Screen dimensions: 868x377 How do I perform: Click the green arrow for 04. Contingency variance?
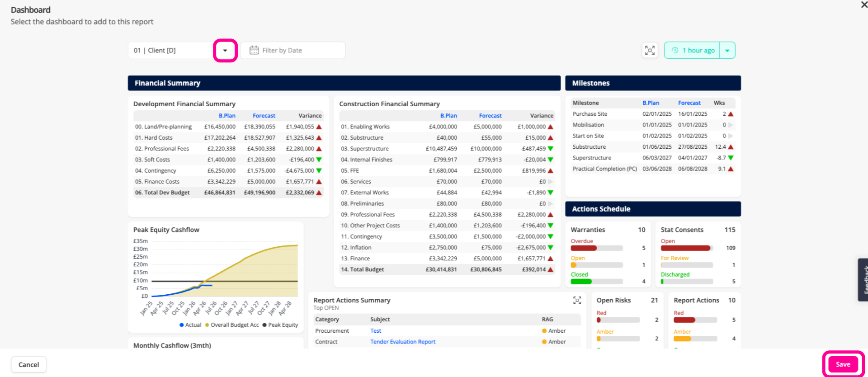click(x=319, y=171)
